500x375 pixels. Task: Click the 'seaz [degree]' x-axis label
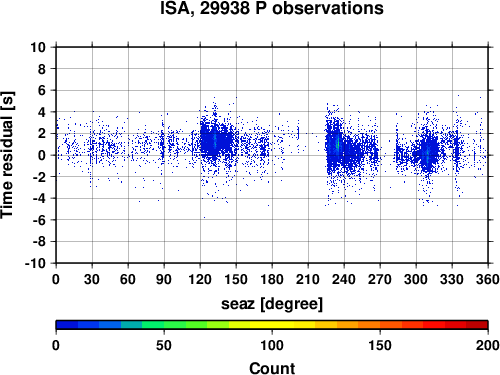272,304
